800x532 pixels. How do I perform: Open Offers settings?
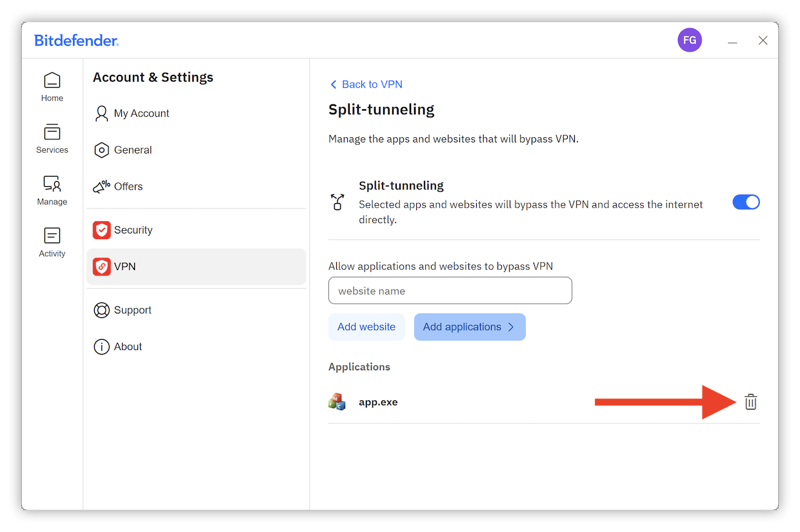[x=196, y=187]
